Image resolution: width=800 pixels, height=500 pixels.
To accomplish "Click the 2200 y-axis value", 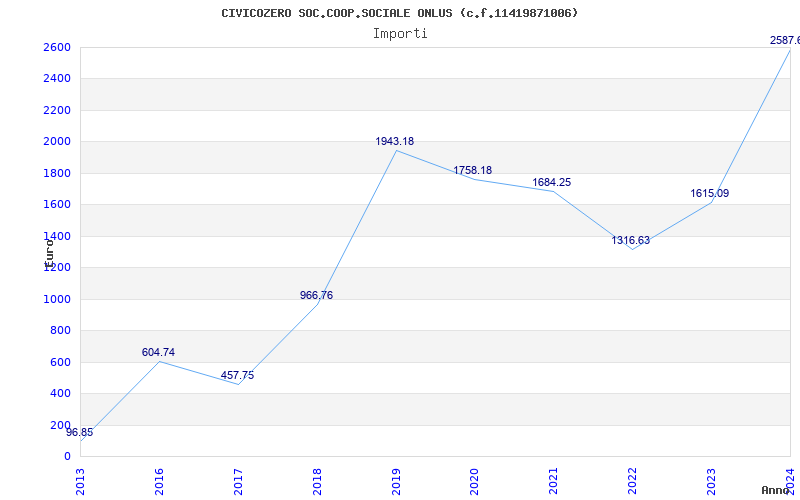I will click(x=57, y=110).
